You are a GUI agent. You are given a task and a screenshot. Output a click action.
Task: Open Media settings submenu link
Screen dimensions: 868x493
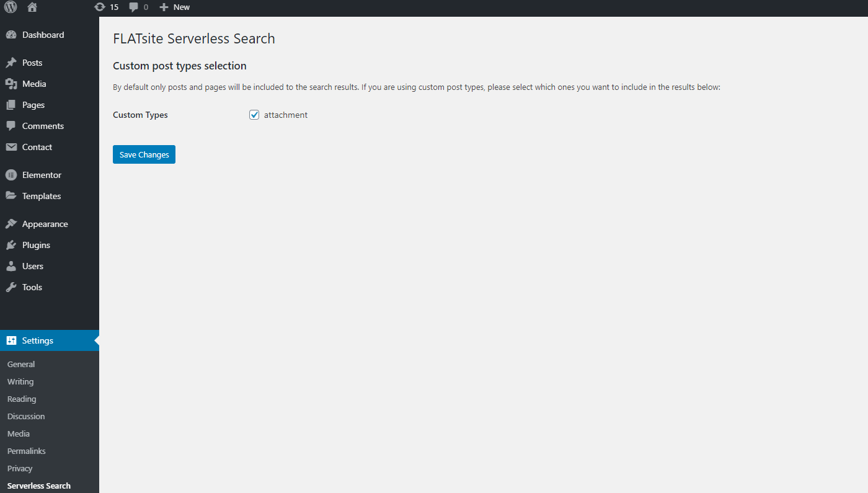pos(19,433)
